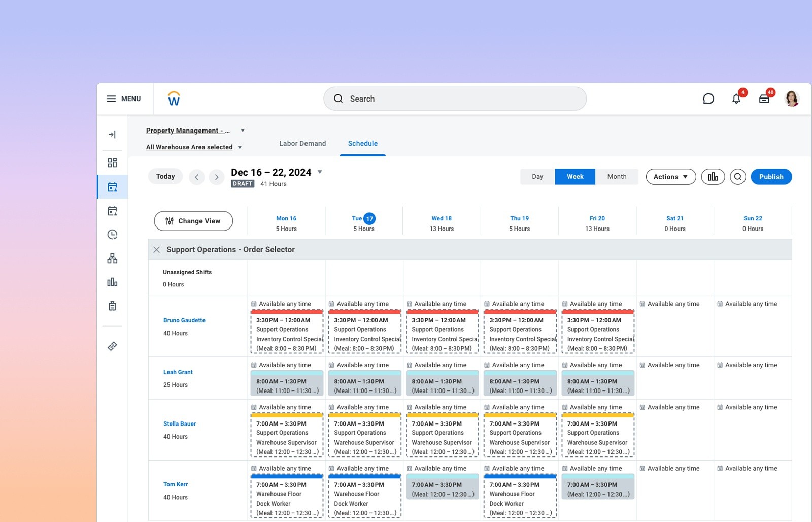Open the org chart sidebar icon
This screenshot has height=522, width=812.
pyautogui.click(x=112, y=258)
